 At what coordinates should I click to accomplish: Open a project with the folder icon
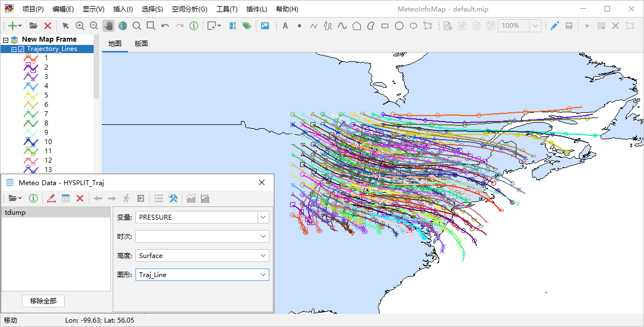[x=34, y=26]
